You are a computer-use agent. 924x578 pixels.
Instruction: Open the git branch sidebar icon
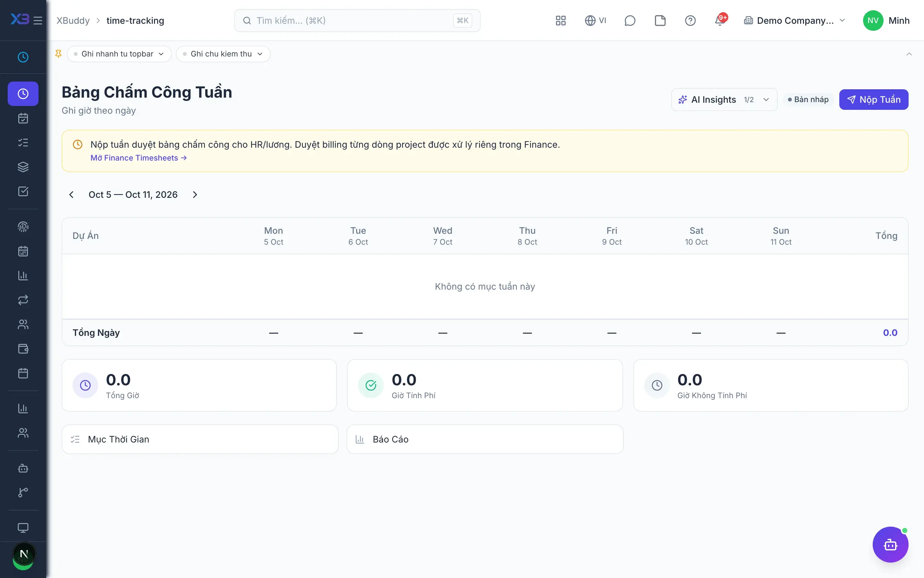[23, 492]
